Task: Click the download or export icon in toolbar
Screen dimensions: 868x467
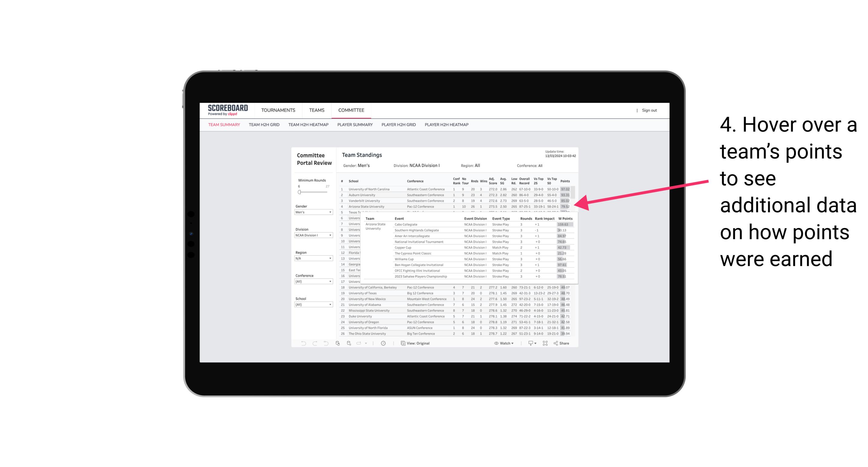Action: [529, 344]
